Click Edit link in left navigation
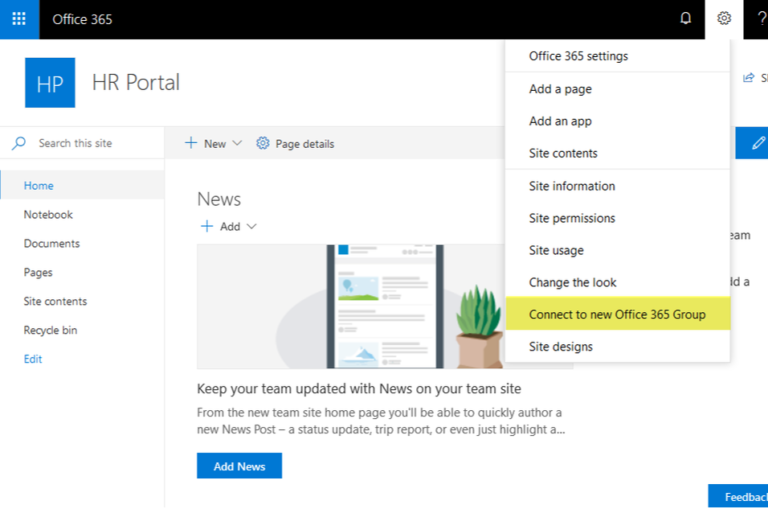The image size is (768, 509). click(x=33, y=359)
